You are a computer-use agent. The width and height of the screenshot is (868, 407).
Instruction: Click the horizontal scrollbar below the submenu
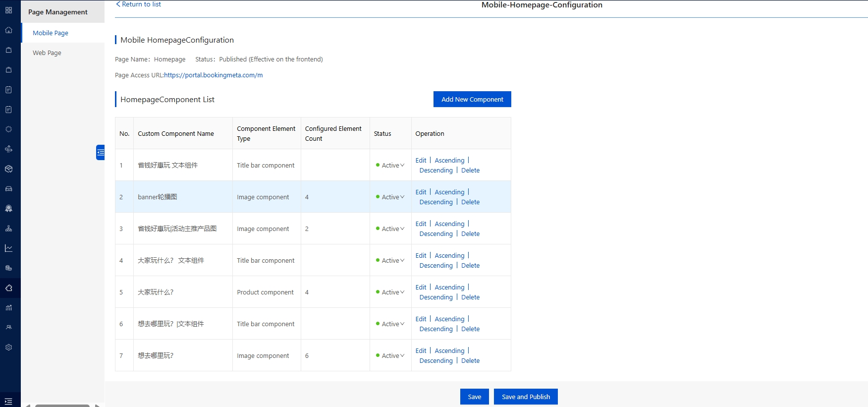tap(62, 405)
